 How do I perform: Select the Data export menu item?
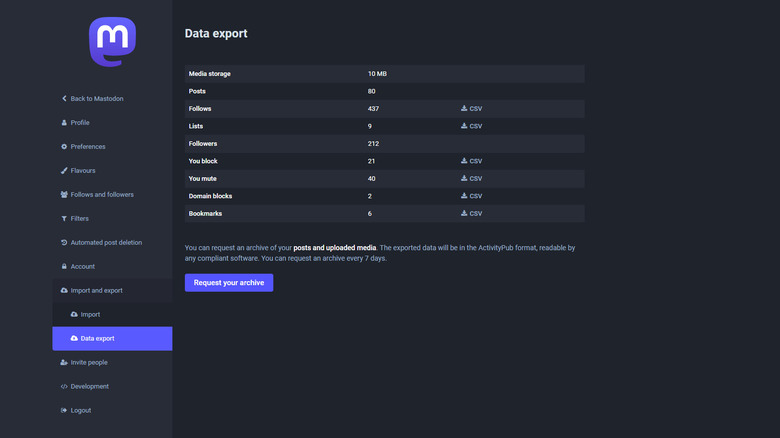pos(112,338)
